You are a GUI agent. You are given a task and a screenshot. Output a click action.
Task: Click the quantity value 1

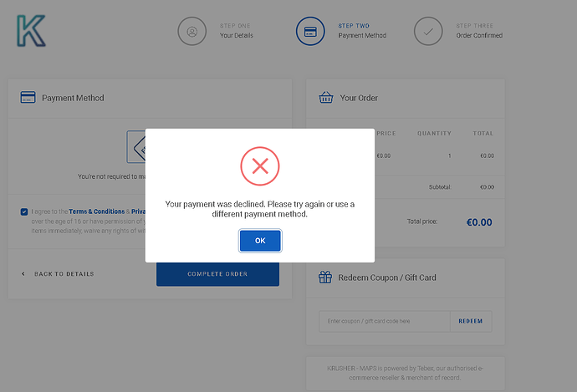click(449, 155)
